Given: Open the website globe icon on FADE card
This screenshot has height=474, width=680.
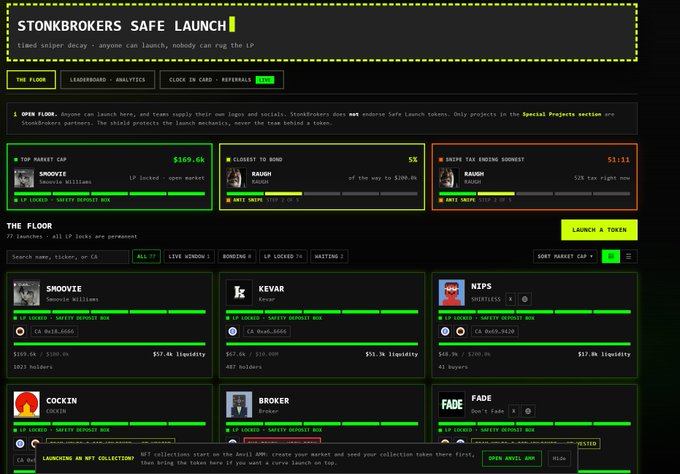Looking at the screenshot, I should (x=528, y=411).
